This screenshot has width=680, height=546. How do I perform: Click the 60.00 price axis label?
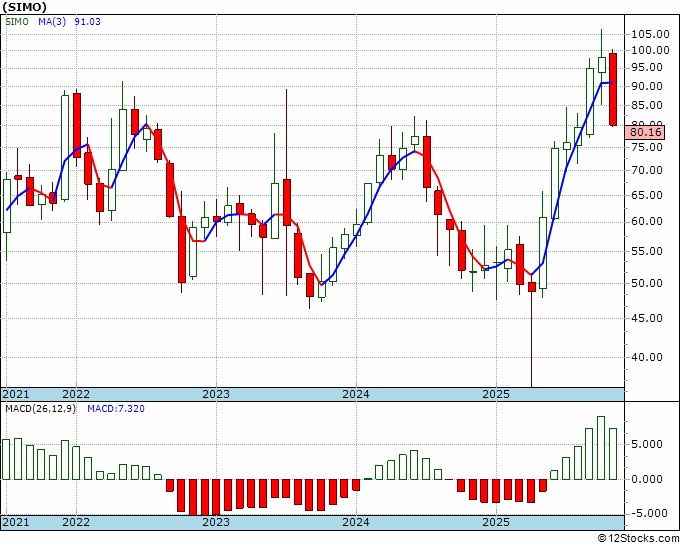click(647, 222)
